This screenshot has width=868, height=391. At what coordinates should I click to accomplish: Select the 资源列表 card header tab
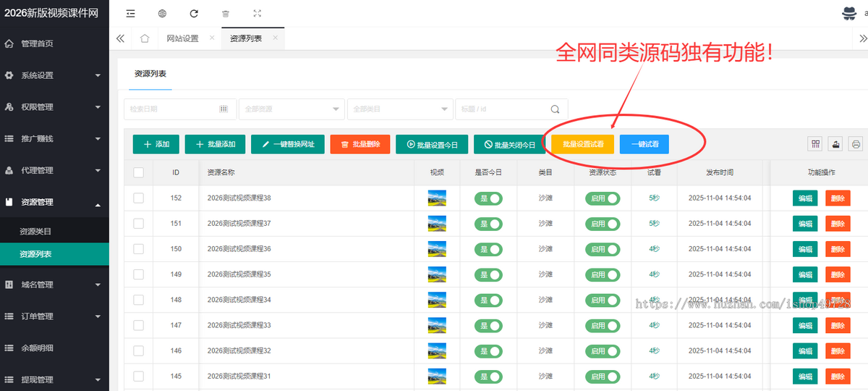pos(150,74)
